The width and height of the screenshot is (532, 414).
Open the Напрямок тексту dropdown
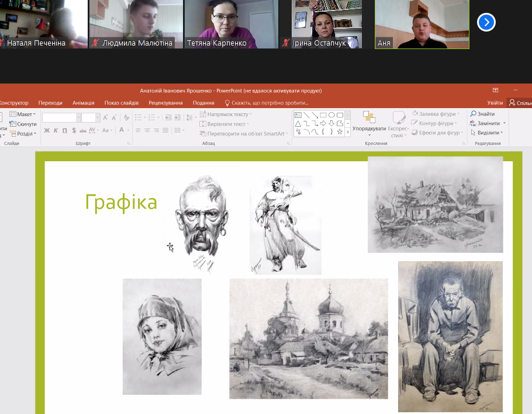[226, 114]
